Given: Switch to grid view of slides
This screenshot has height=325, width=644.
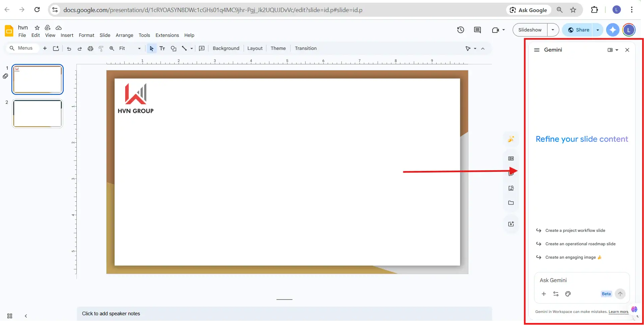Looking at the screenshot, I should 10,316.
